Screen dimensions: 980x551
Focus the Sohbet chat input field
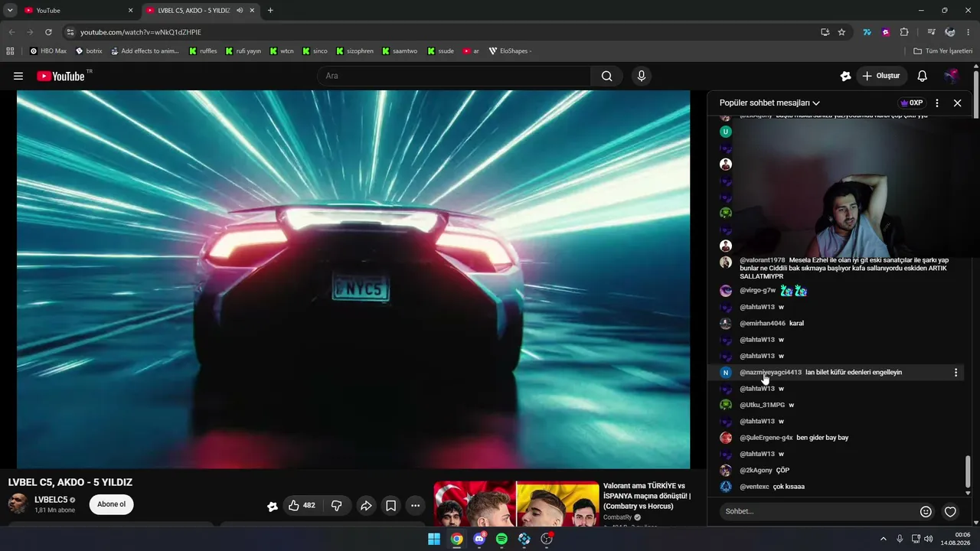(816, 511)
